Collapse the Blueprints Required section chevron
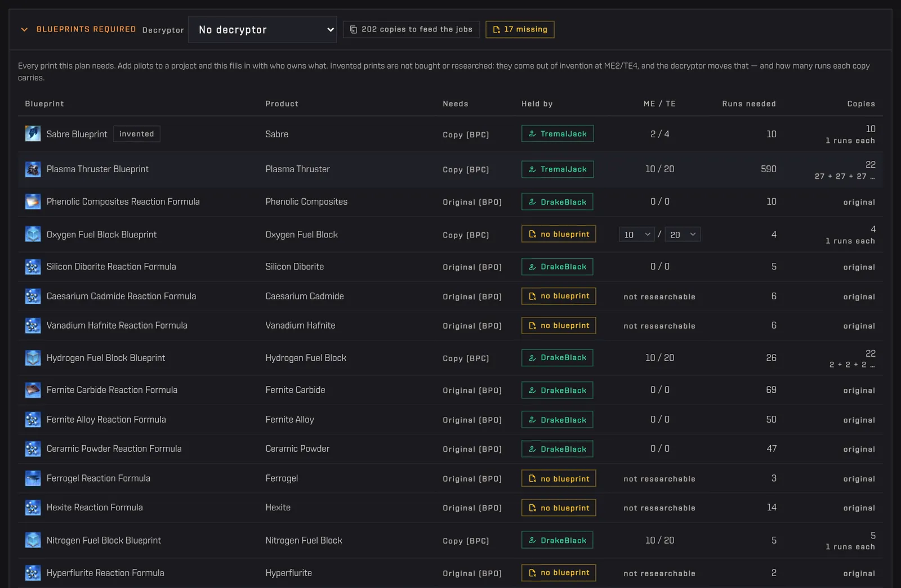 24,29
